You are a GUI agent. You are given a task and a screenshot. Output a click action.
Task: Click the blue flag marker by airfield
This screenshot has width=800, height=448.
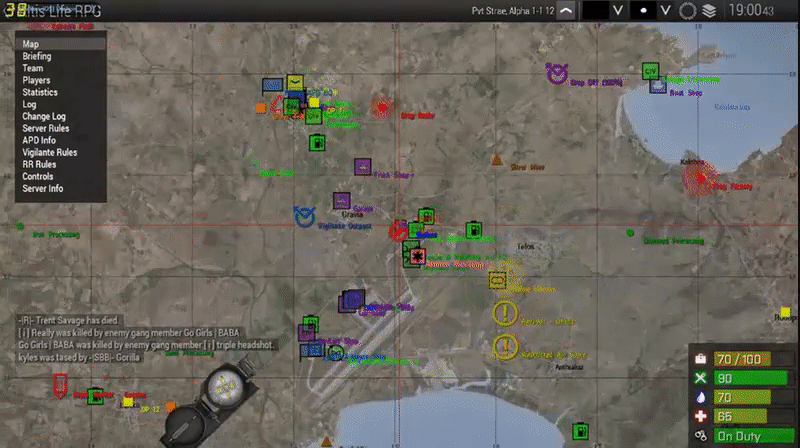pos(312,351)
